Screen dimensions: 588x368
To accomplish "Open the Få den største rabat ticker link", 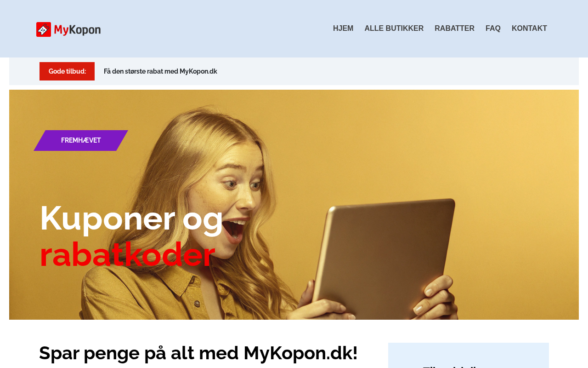I will 160,71.
